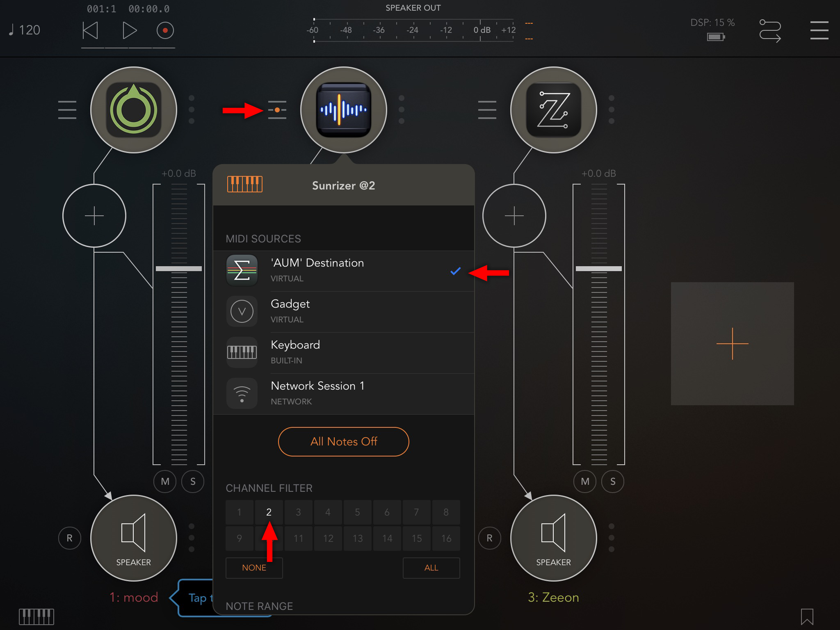The height and width of the screenshot is (630, 840).
Task: Open three-dot options beside mood SPEAKER output
Action: (x=192, y=538)
